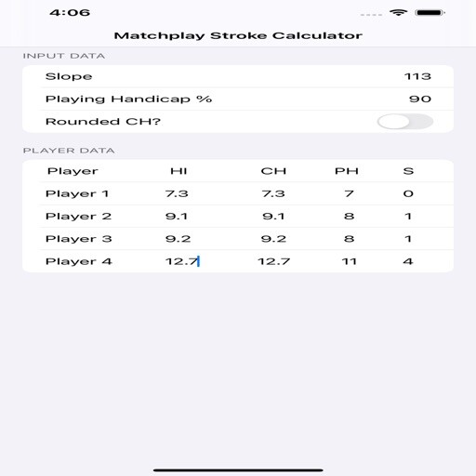Tap the home indicator bar

pos(238,470)
